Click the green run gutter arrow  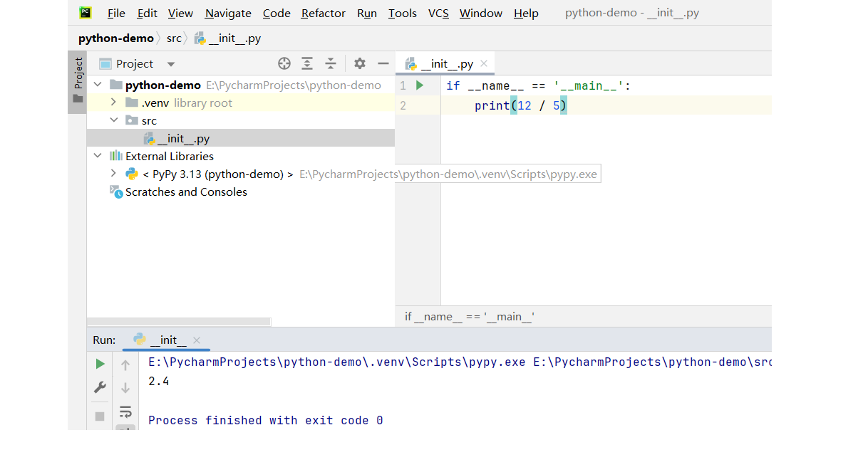point(420,85)
